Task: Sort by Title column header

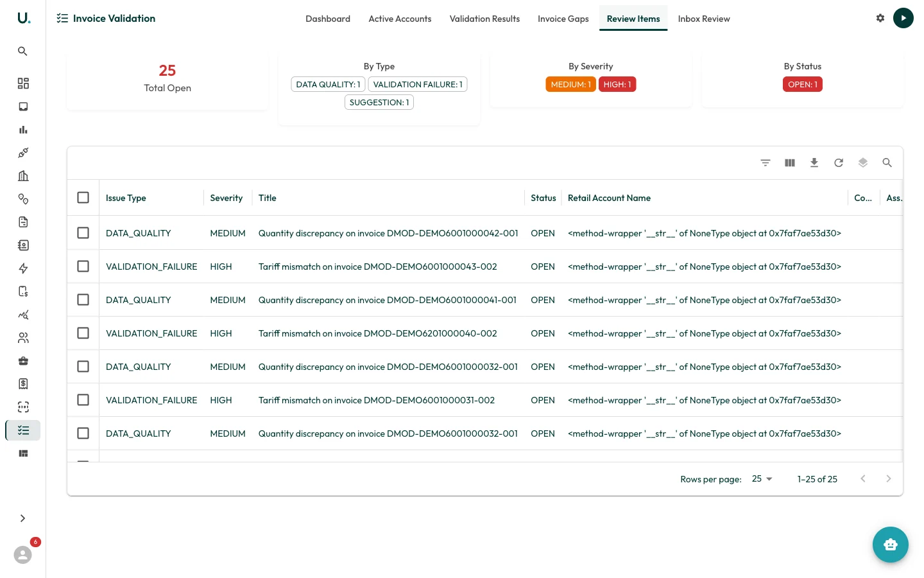Action: pyautogui.click(x=268, y=198)
